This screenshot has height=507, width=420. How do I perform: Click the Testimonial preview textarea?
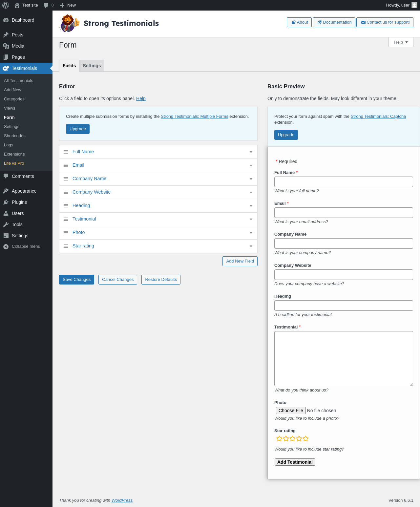344,359
